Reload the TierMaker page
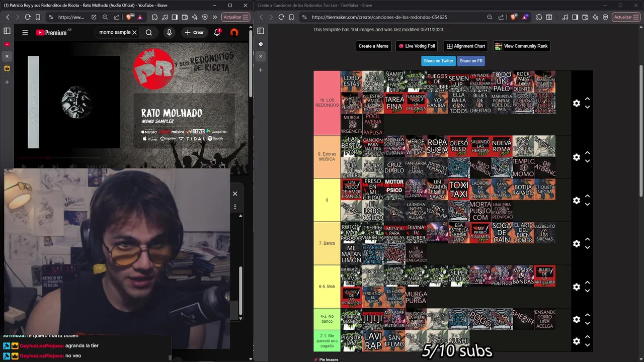644x362 pixels. [x=281, y=17]
